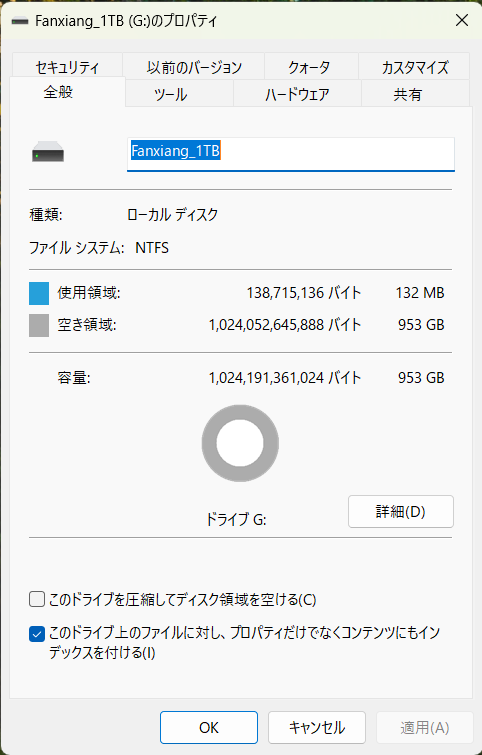Viewport: 482px width, 755px height.
Task: Open the 以前のバージョン tab
Action: click(194, 67)
